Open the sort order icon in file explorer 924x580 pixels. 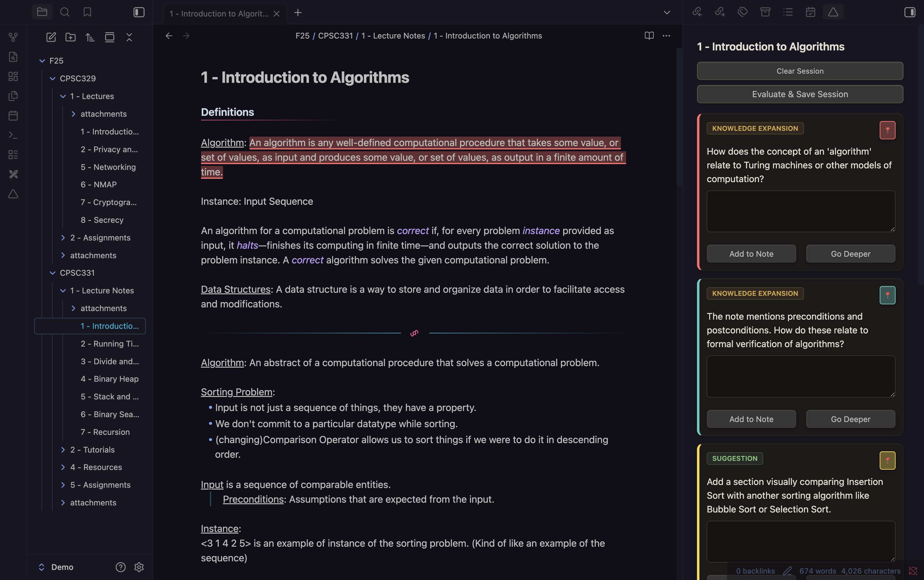[90, 37]
